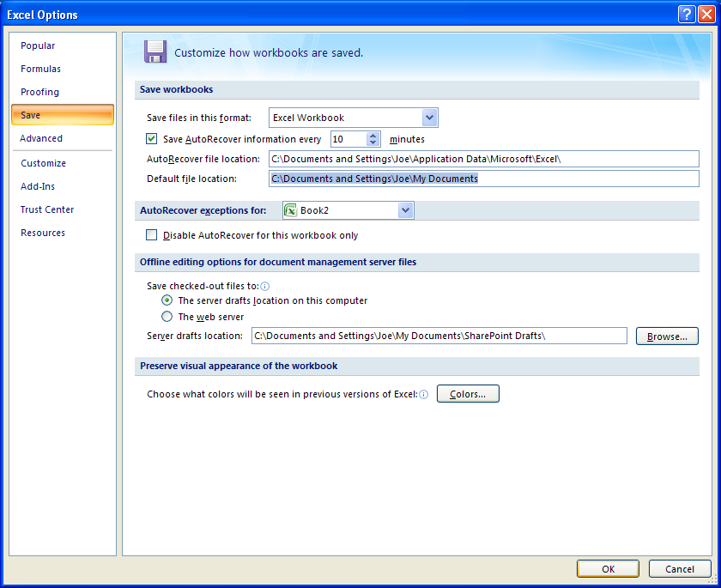Close the Excel Options dialog
Screen dimensions: 721x588
pos(706,15)
